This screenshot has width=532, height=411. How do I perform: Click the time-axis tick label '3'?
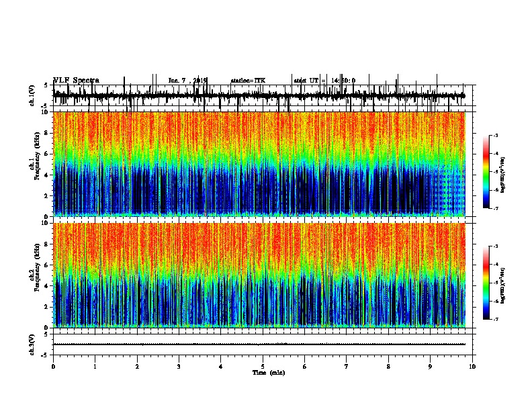pyautogui.click(x=179, y=367)
